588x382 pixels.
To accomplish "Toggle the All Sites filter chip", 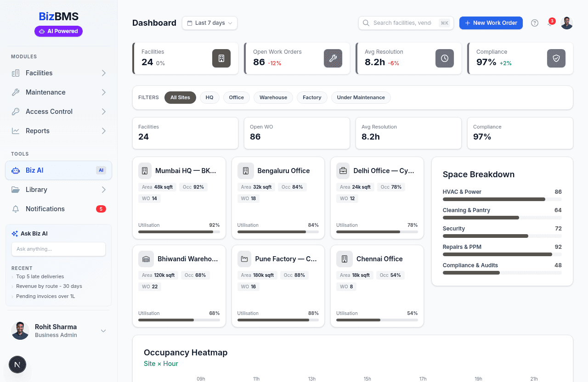I will tap(180, 97).
